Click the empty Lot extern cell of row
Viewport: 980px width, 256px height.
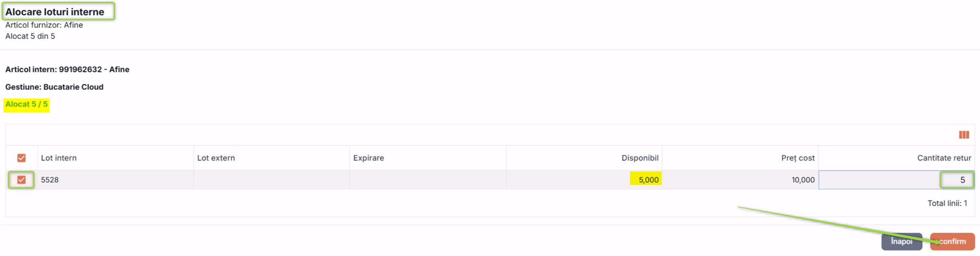271,179
